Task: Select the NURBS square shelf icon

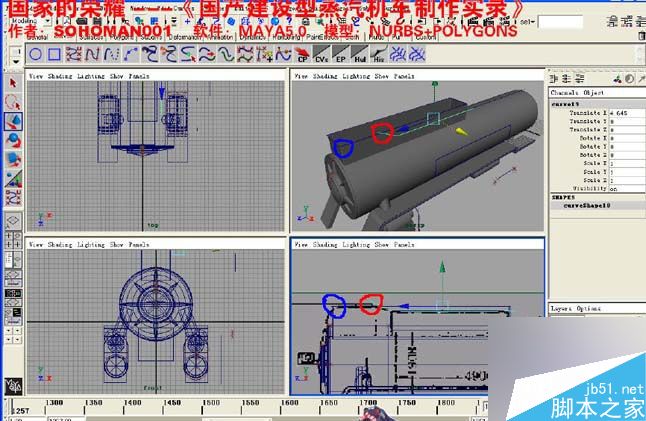Action: [54, 54]
